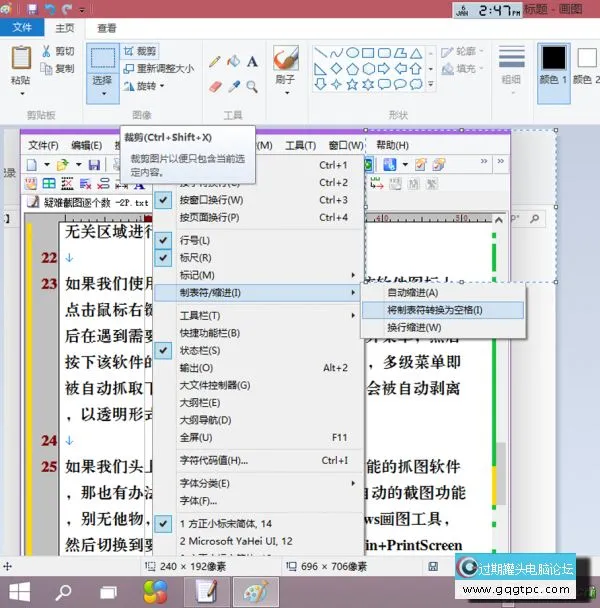Click the Undo arrow in Paint's title bar

tap(50, 9)
